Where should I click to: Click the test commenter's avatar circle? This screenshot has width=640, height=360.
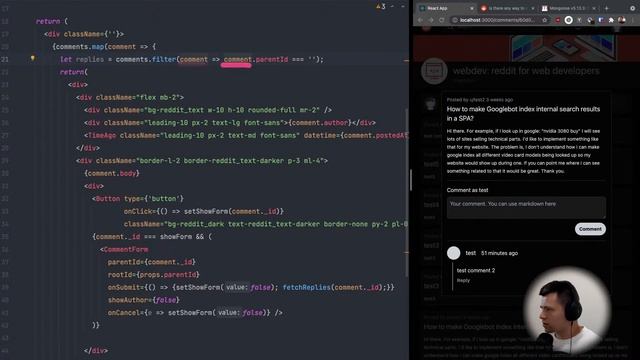[453, 253]
